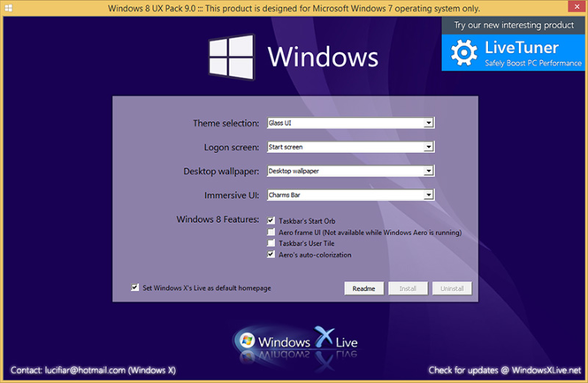Click Check for updates @ WindowsXLive.net
588x383 pixels.
coord(505,371)
